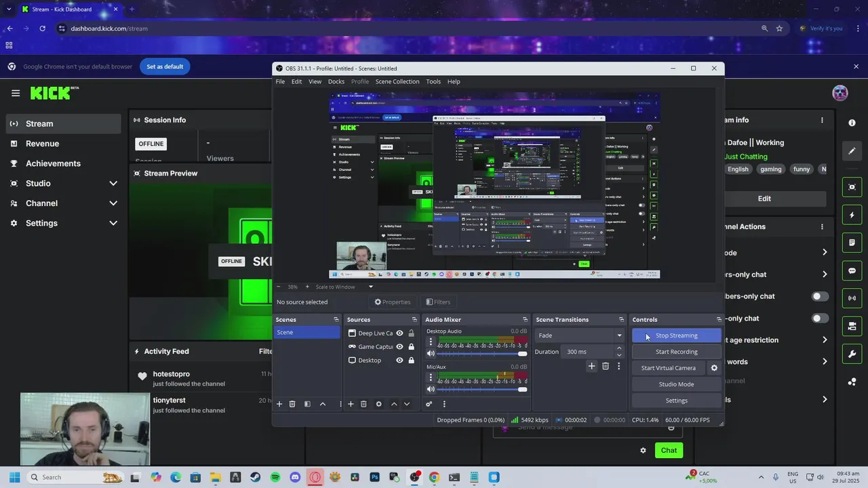The height and width of the screenshot is (488, 868).
Task: Add a new scene in OBS
Action: coord(279,404)
